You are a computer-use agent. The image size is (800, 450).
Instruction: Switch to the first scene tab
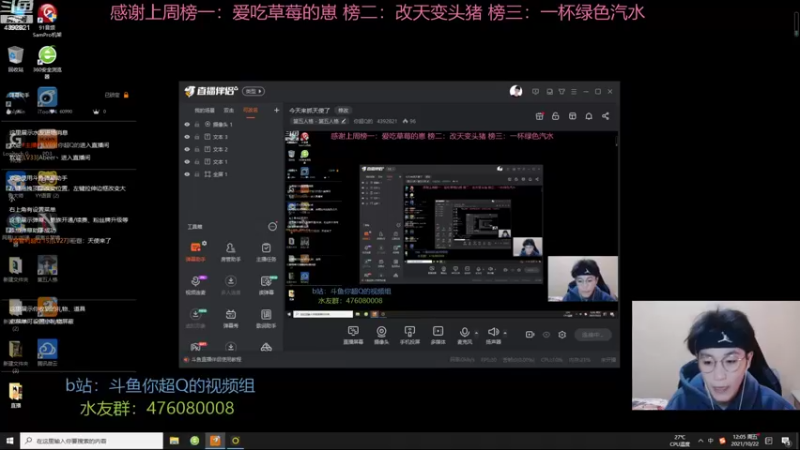pyautogui.click(x=204, y=110)
